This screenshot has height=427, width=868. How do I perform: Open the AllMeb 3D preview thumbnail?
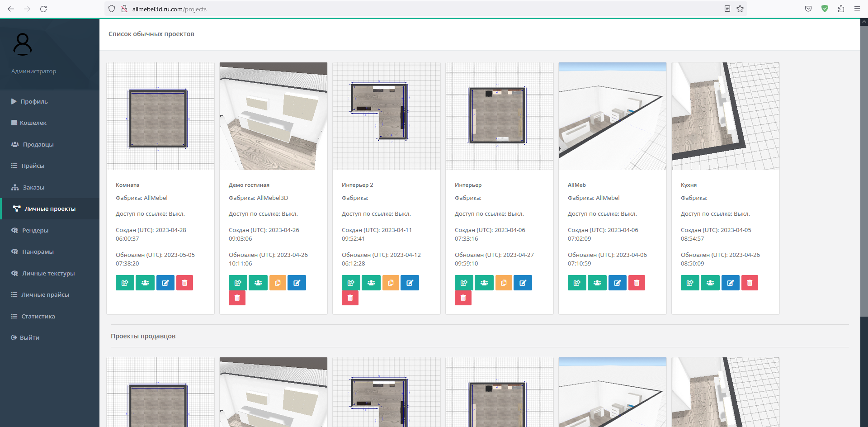pos(613,116)
